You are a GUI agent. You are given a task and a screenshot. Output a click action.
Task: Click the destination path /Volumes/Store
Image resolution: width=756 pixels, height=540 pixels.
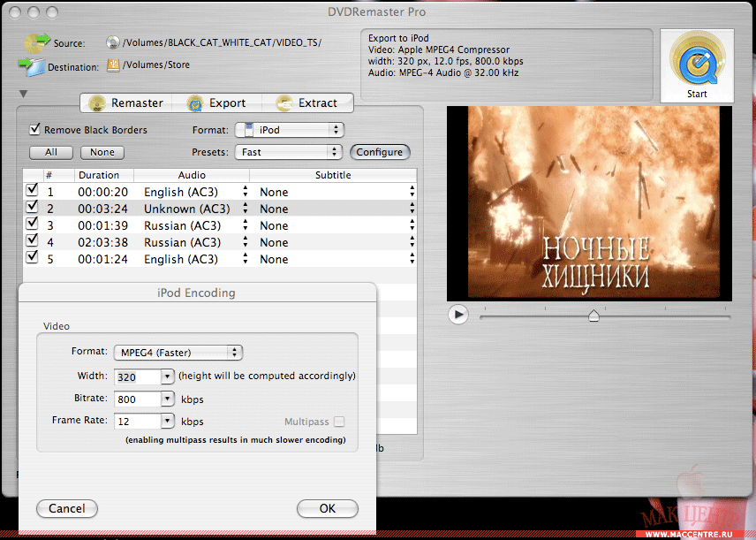pyautogui.click(x=155, y=65)
